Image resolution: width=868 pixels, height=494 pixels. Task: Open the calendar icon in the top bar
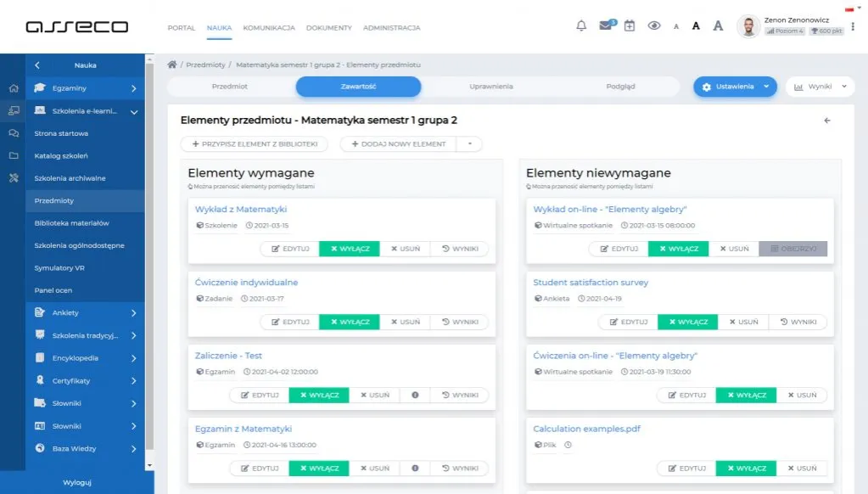(x=629, y=25)
